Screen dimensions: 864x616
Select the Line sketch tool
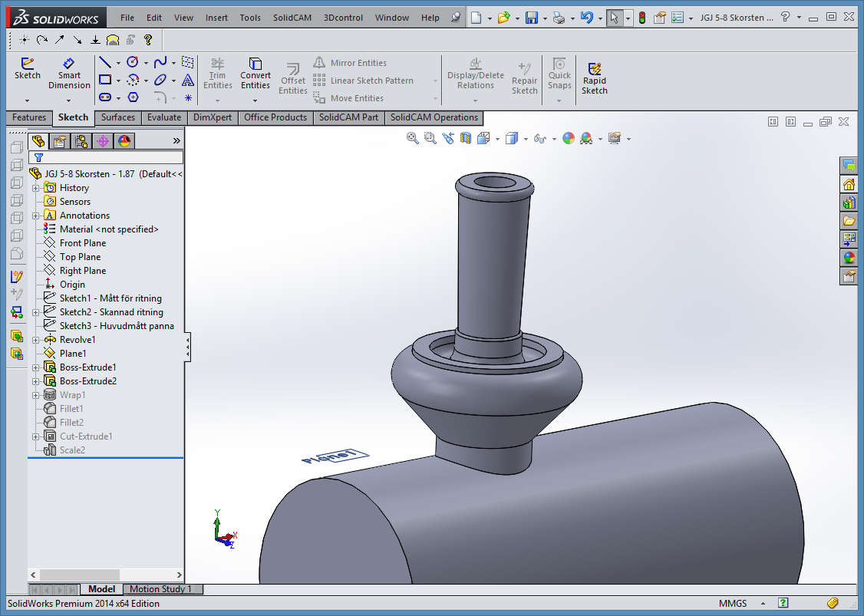point(104,62)
